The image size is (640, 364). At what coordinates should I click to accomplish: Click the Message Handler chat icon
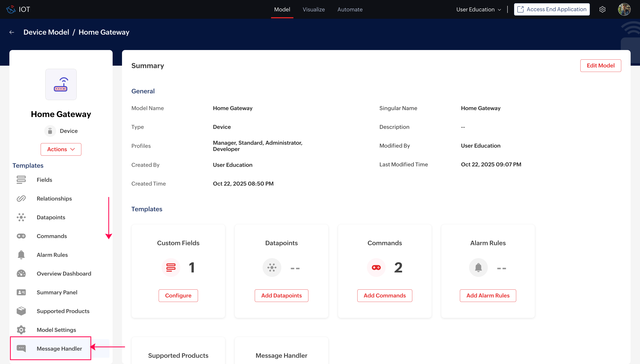point(21,348)
